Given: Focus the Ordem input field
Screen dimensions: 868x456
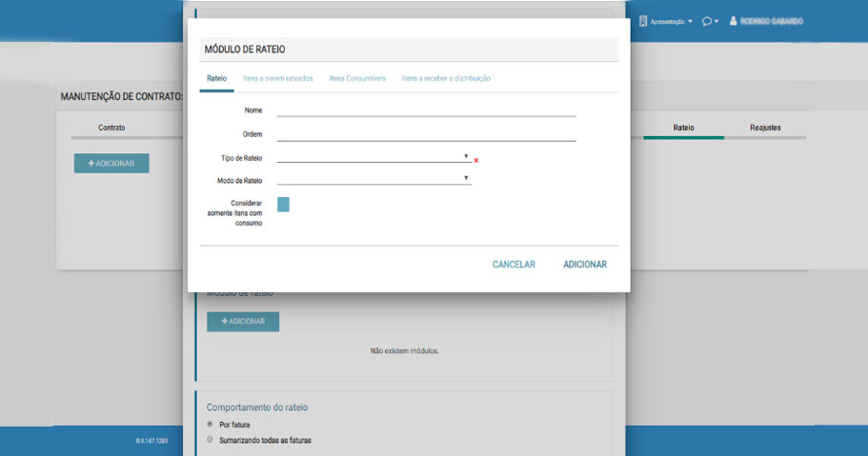Looking at the screenshot, I should 426,134.
